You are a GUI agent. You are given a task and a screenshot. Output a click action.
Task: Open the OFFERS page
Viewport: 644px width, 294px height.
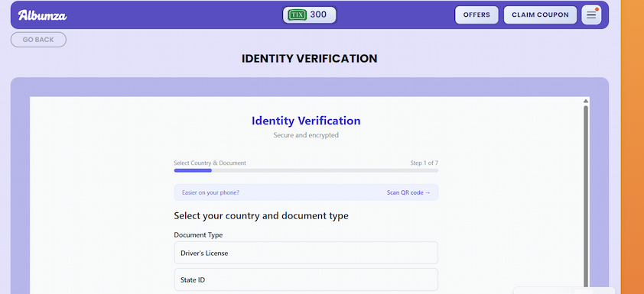pos(476,15)
